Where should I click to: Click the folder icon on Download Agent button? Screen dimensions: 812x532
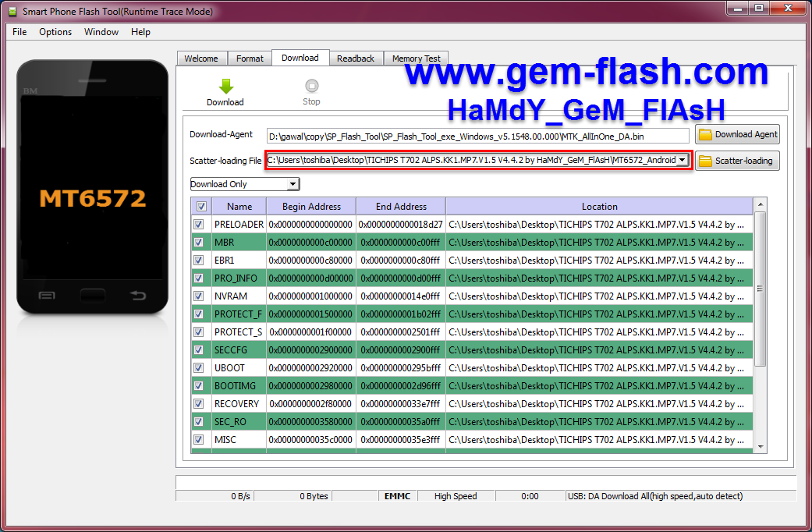[x=705, y=135]
